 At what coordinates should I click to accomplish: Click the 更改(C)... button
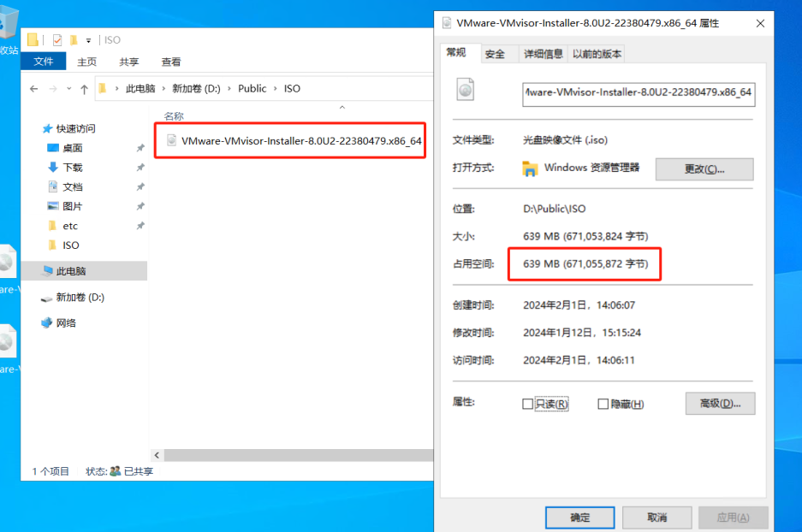(704, 169)
